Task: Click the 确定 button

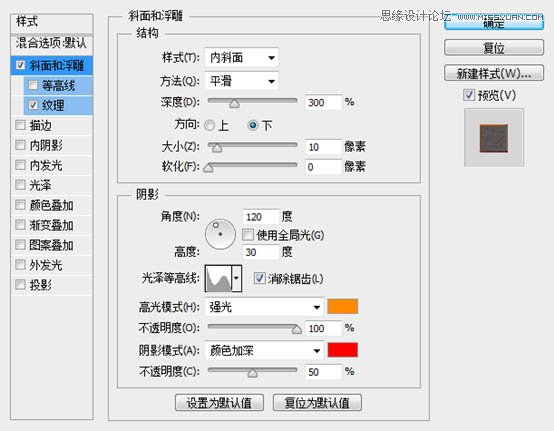Action: 494,23
